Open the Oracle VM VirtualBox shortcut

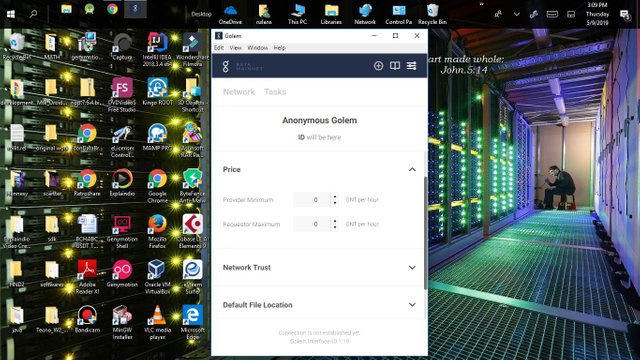pos(157,277)
